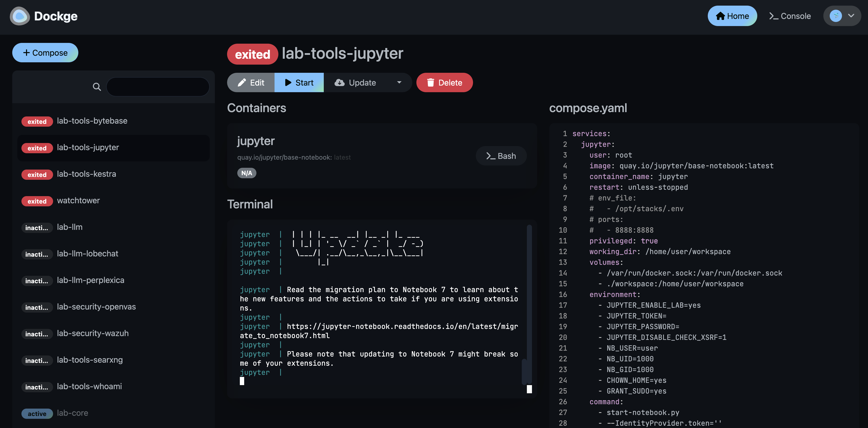Click the '# - 8888:8888' commented line
868x428 pixels.
tap(621, 230)
